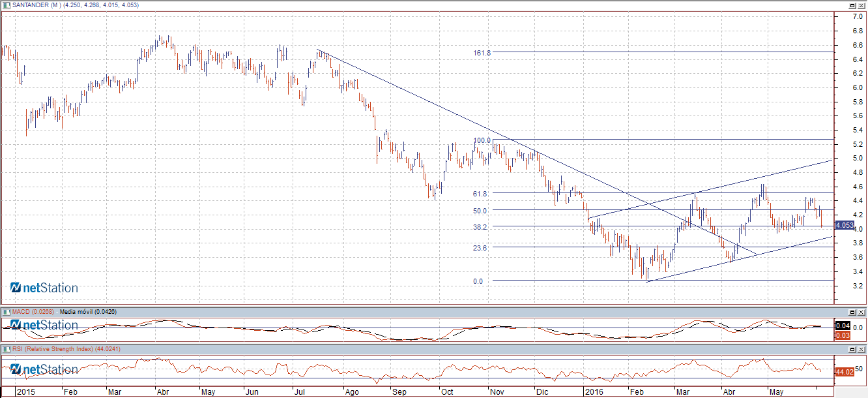Click the 161.8 Fibonacci level label
Viewport: 868px width, 398px height.
482,52
